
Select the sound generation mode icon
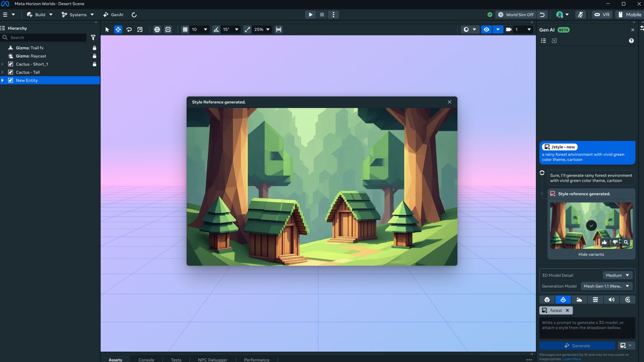coord(611,300)
